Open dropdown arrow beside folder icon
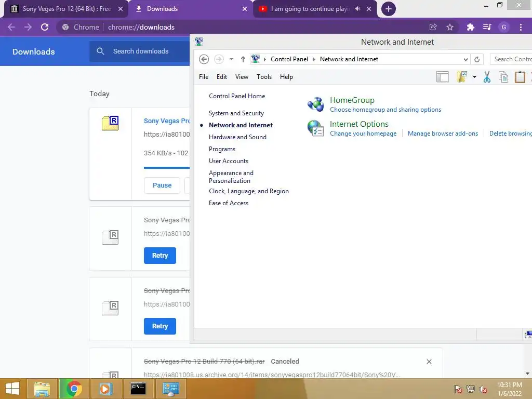532x399 pixels. [474, 77]
